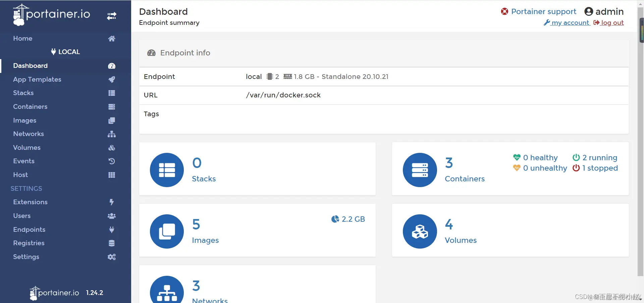Click the 2.2 GB images size

pos(348,219)
